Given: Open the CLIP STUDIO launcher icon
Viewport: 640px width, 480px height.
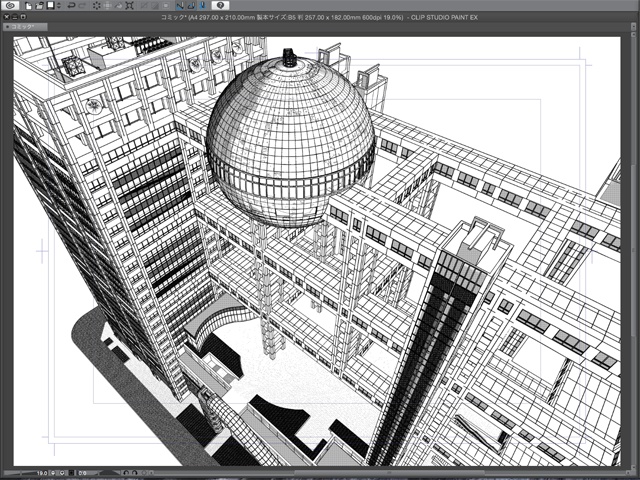Looking at the screenshot, I should [x=11, y=5].
